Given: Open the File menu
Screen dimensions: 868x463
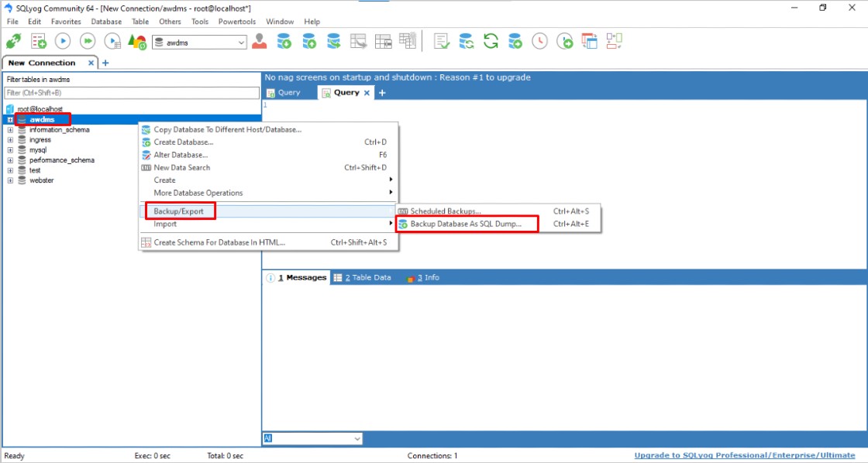Looking at the screenshot, I should click(x=12, y=22).
